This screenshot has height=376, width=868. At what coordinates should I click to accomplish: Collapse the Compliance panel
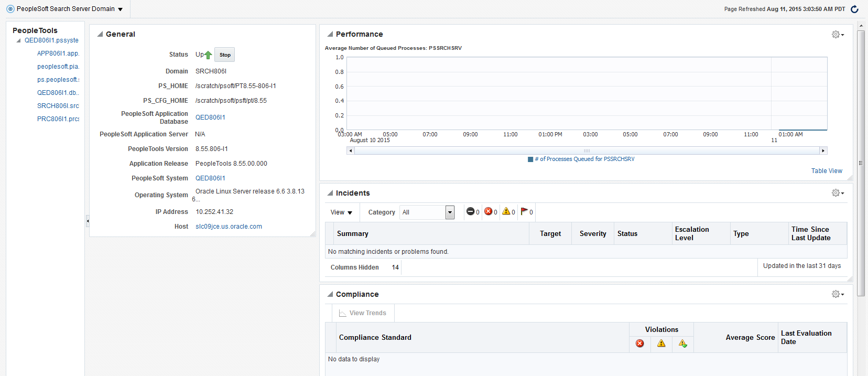pyautogui.click(x=330, y=294)
